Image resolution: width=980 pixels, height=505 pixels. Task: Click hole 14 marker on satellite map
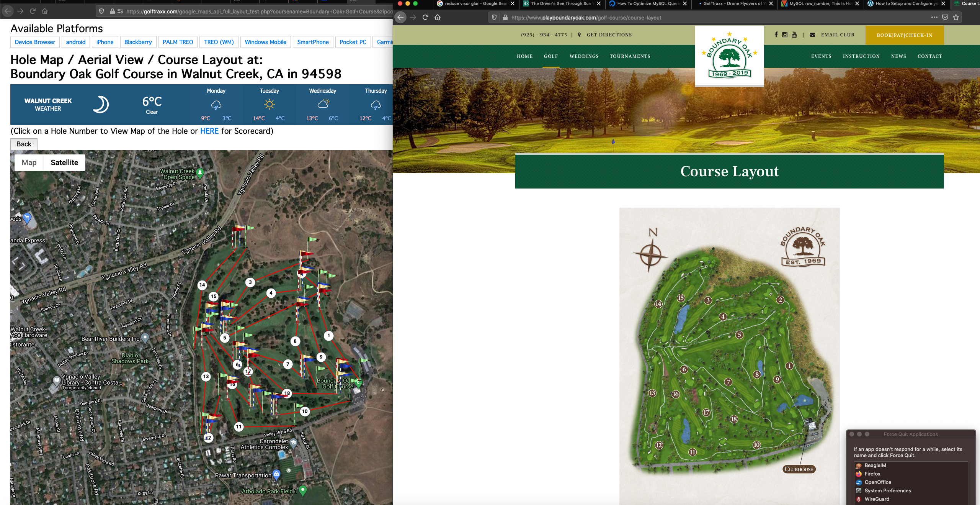(202, 285)
